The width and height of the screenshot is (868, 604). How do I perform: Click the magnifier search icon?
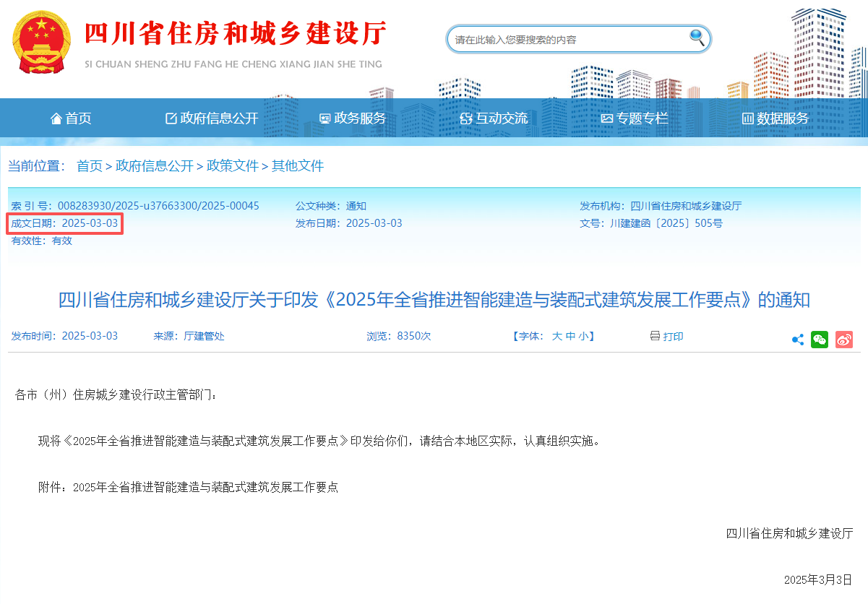tap(697, 38)
